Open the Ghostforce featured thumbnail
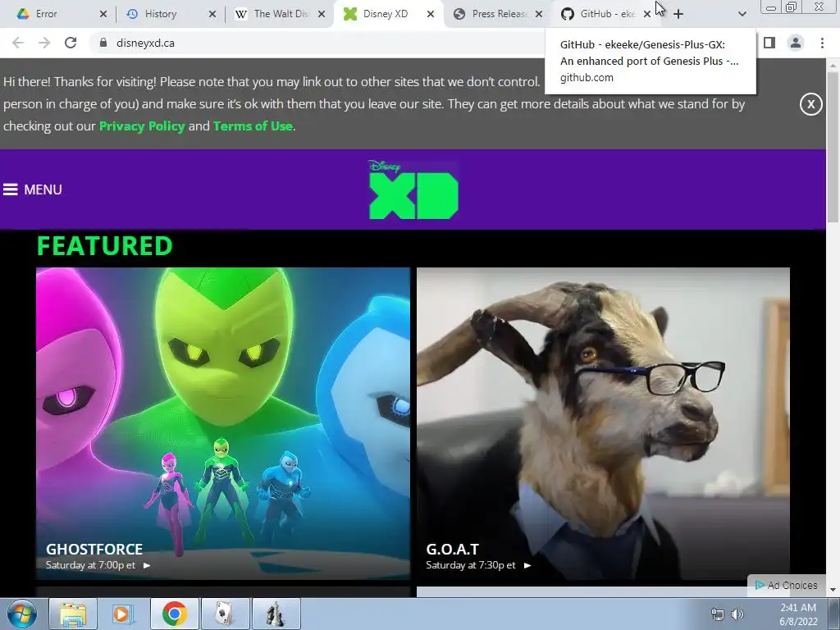Image resolution: width=840 pixels, height=630 pixels. coord(223,423)
